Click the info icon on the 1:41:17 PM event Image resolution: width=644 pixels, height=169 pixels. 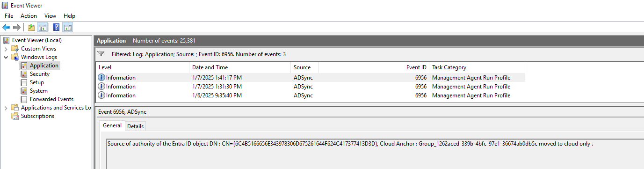101,78
